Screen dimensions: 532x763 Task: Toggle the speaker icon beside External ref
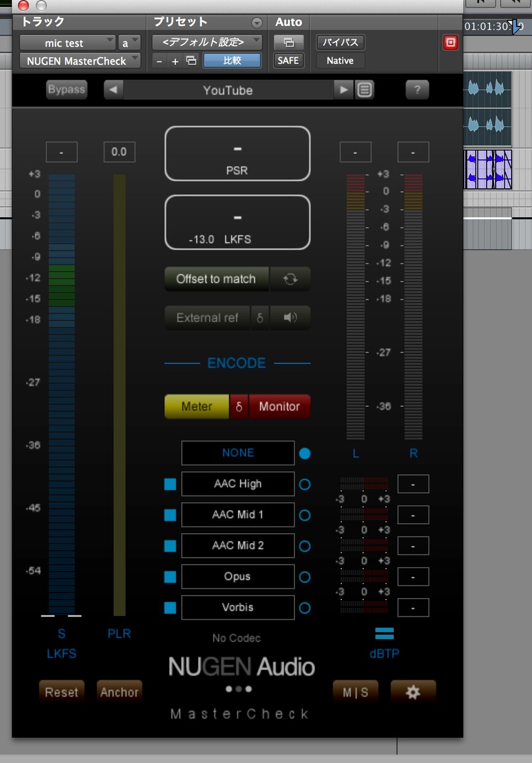point(290,318)
